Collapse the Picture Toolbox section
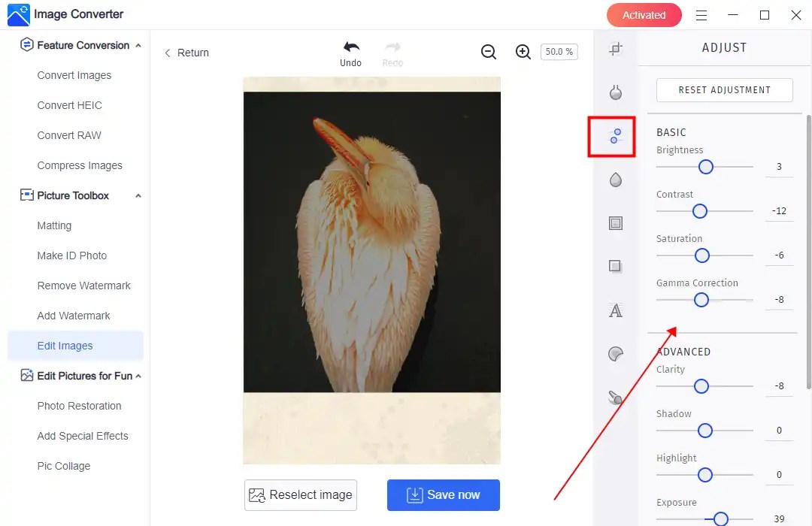This screenshot has width=812, height=526. pos(138,195)
